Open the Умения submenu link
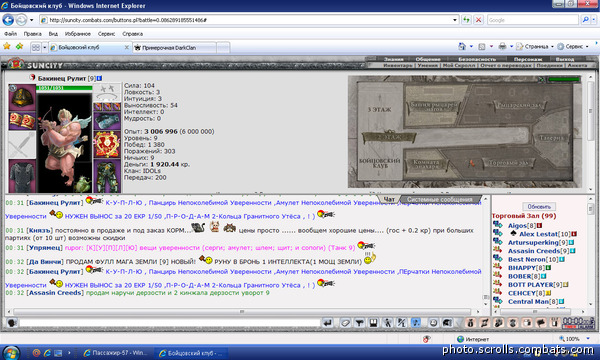This screenshot has height=360, width=600. pos(427,65)
